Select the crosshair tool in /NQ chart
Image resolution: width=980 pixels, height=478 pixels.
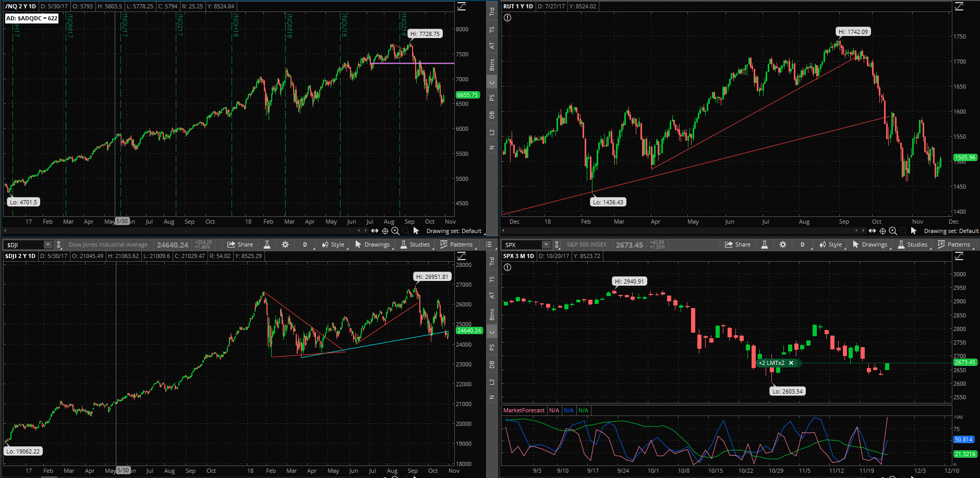(x=385, y=231)
